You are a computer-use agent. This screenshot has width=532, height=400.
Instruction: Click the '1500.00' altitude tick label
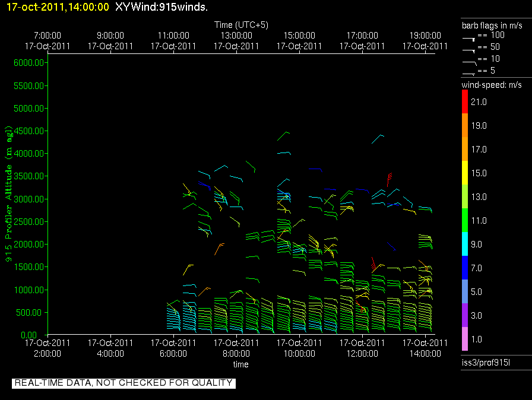(x=29, y=267)
